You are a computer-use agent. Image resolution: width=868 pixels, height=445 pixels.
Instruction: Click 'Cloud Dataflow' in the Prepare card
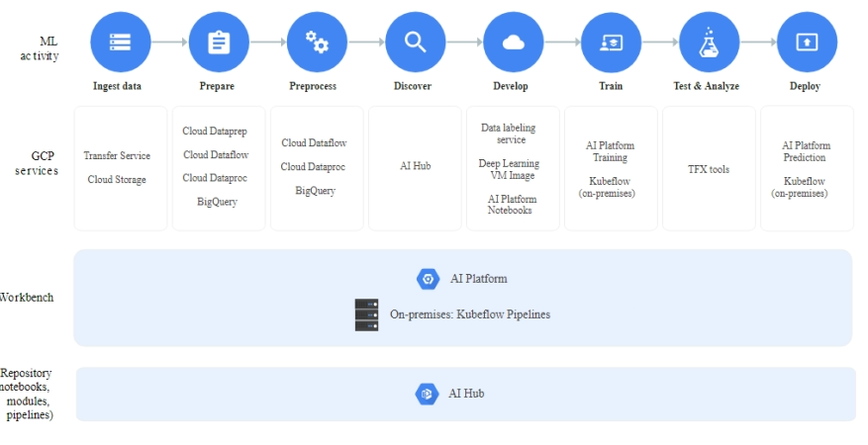216,155
